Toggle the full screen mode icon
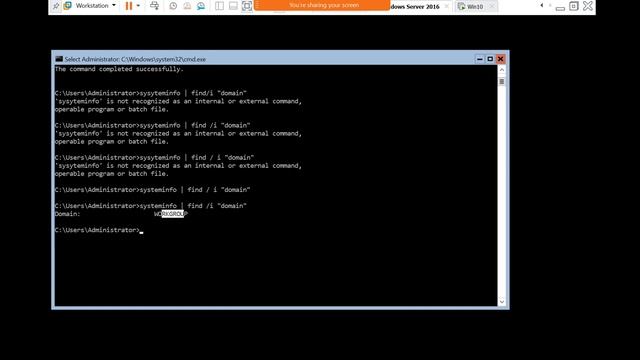Viewport: 640px width, 360px height. [x=247, y=6]
